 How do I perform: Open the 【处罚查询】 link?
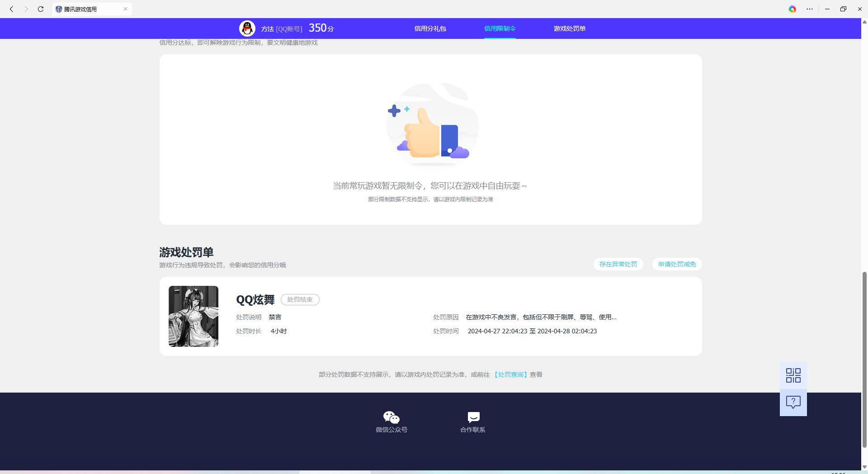coord(511,374)
